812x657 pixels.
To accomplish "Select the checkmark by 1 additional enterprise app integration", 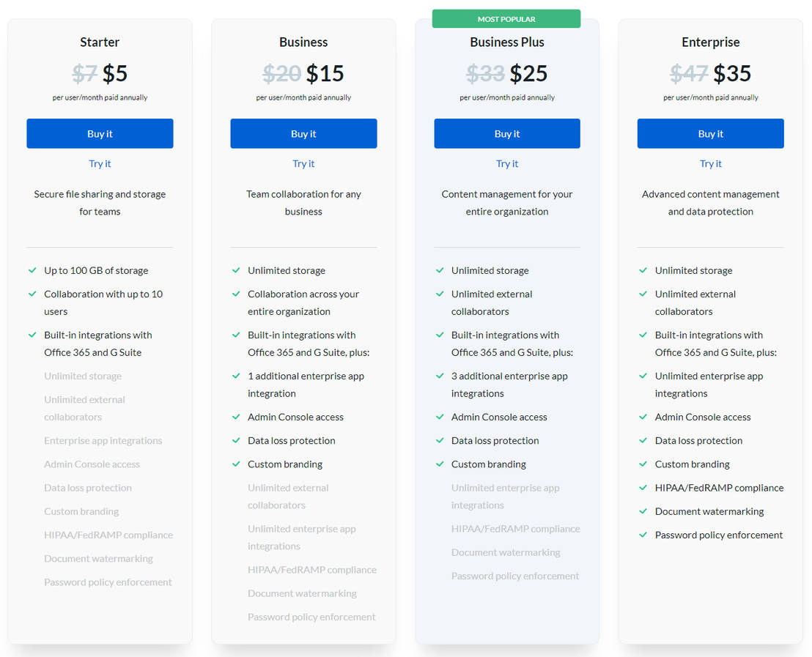I will [x=236, y=376].
